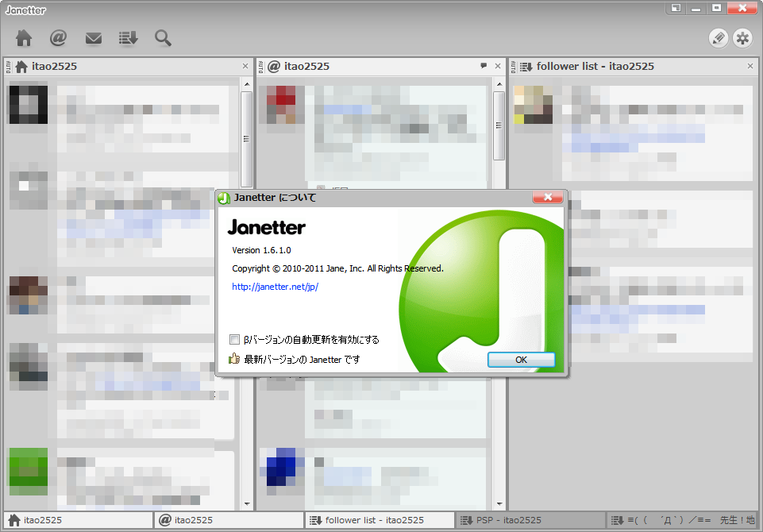The height and width of the screenshot is (532, 763).
Task: Switch to the 先生！地 bottom tab
Action: coord(683,520)
